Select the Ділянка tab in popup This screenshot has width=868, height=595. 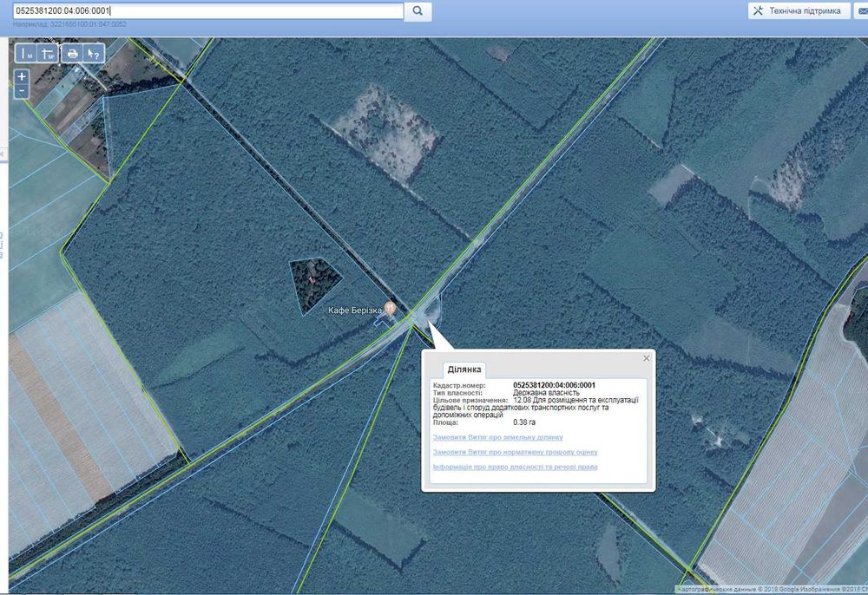pyautogui.click(x=464, y=369)
